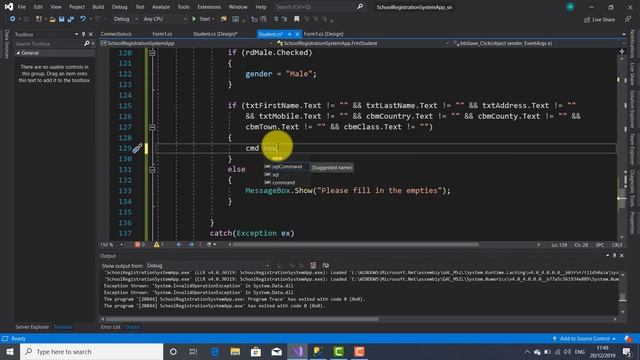Click the Save icon in toolbar
Image resolution: width=640 pixels, height=360 pixels.
coord(61,19)
